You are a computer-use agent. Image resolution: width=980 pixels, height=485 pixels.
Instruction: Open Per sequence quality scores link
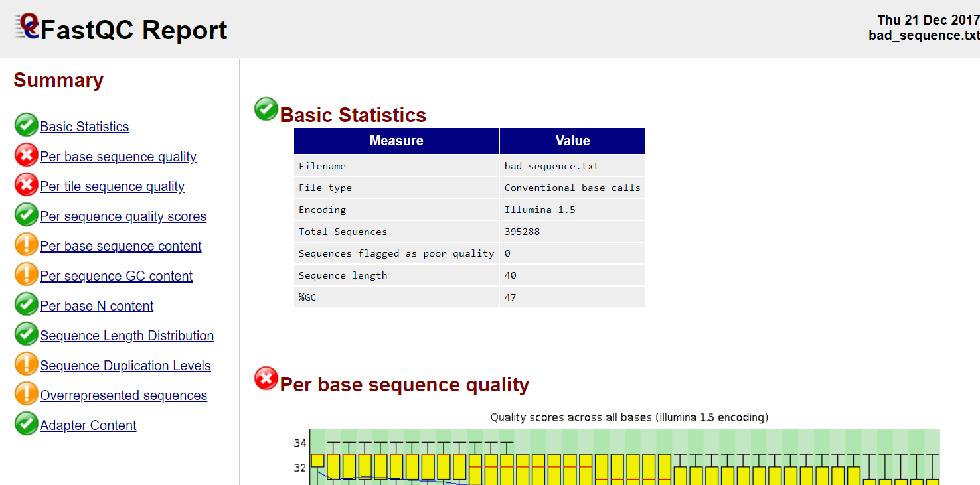pyautogui.click(x=123, y=216)
